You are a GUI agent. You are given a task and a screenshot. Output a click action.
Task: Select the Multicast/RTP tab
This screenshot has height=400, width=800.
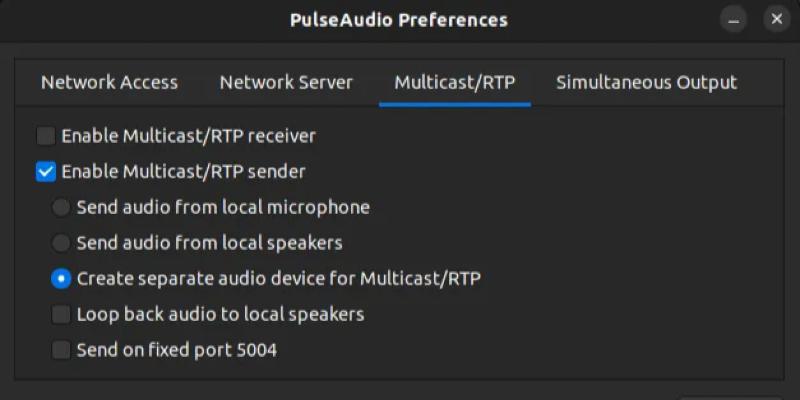pyautogui.click(x=455, y=82)
